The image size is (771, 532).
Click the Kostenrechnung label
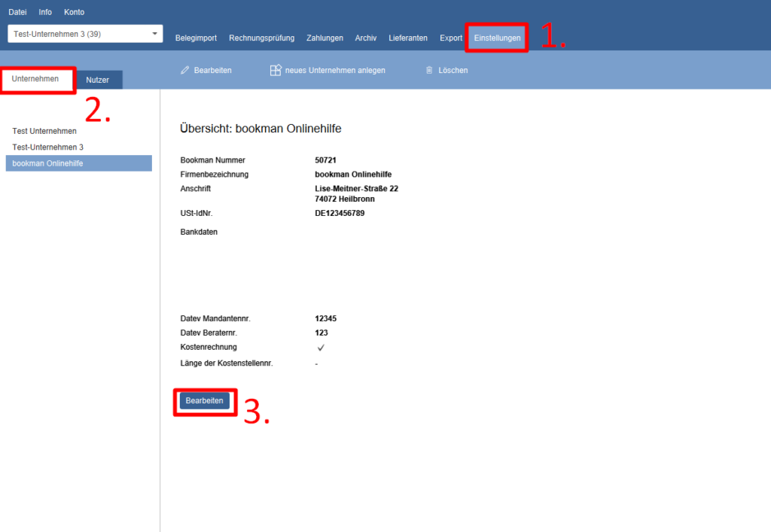click(x=209, y=347)
